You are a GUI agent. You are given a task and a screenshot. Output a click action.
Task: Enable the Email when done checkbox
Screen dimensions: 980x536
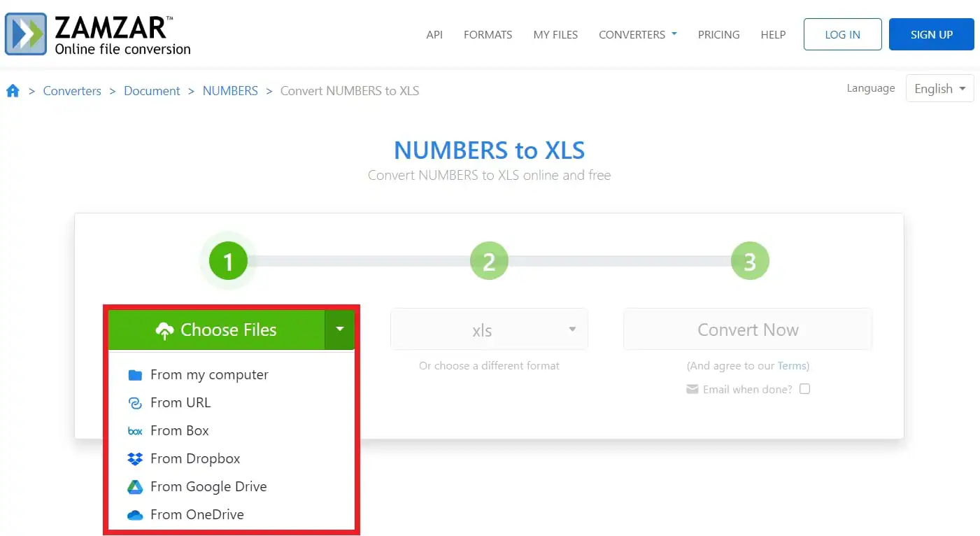[x=804, y=389]
